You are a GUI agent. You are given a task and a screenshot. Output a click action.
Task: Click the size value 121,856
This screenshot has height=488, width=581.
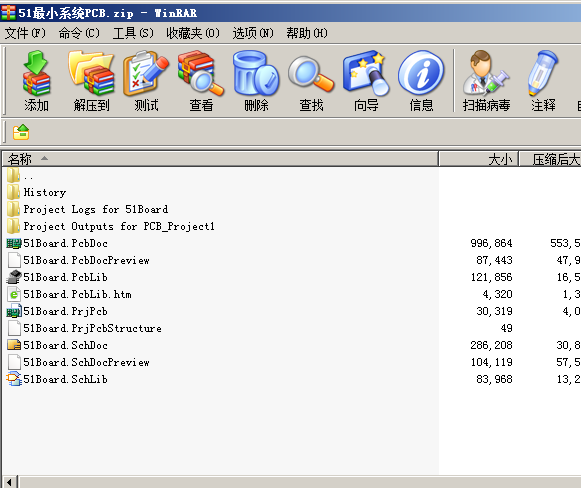[x=491, y=278]
